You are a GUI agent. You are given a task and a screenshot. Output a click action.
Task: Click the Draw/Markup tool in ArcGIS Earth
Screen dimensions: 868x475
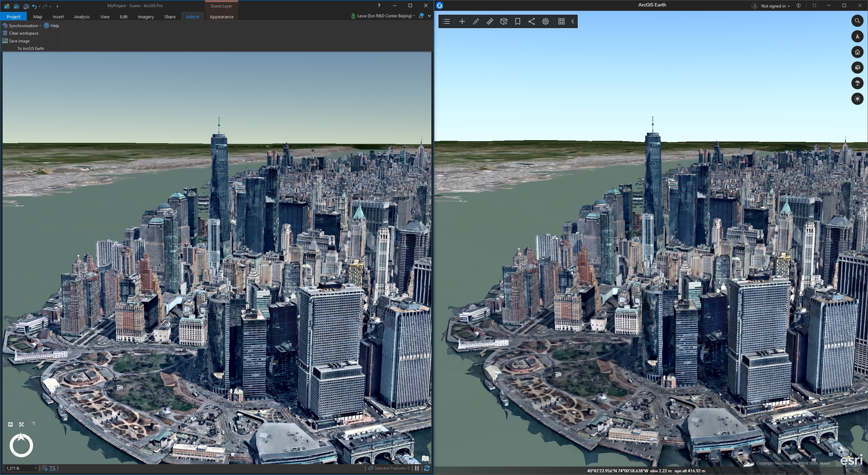[x=476, y=22]
